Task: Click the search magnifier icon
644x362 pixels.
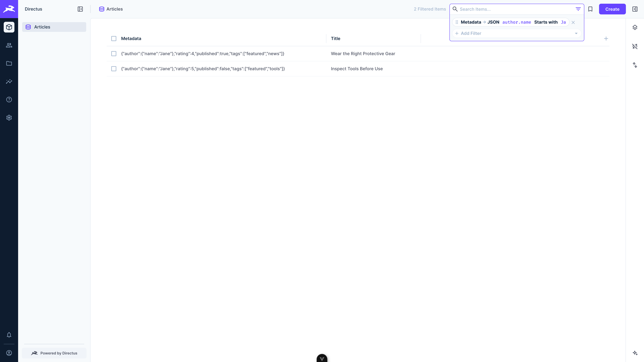Action: [455, 9]
